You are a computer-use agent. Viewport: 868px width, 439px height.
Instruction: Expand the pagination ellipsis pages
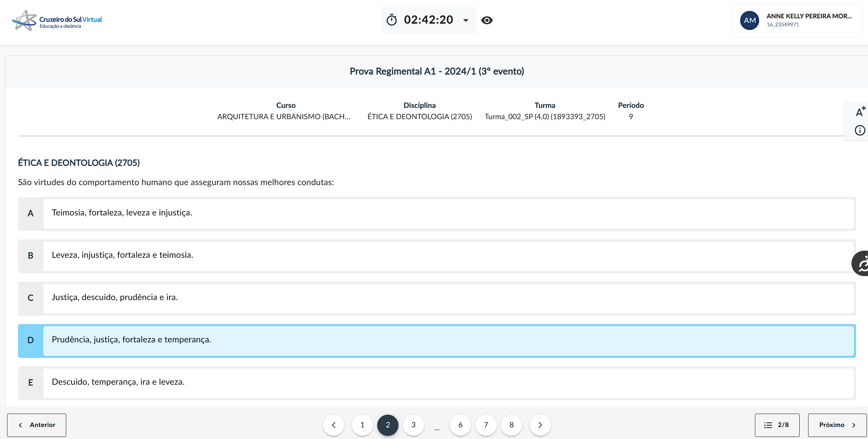coord(437,427)
